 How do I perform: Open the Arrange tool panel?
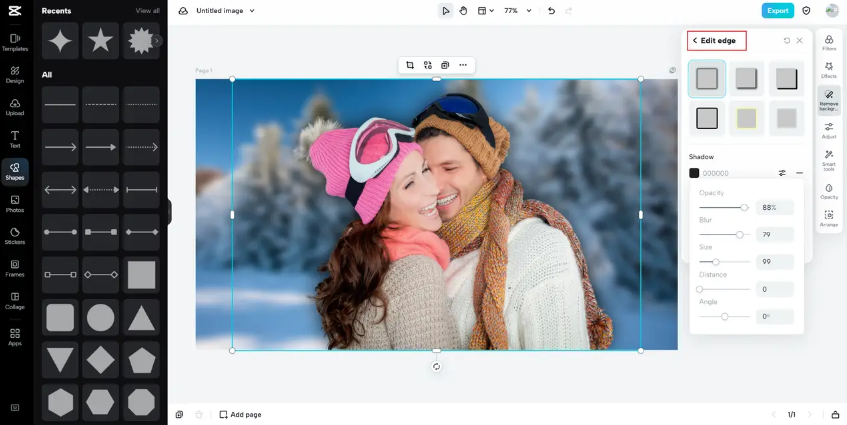829,219
